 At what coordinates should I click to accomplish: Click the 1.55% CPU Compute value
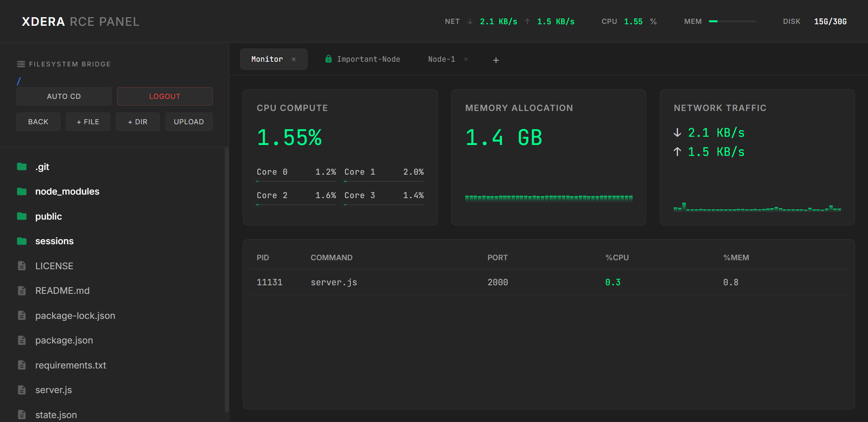pyautogui.click(x=289, y=138)
